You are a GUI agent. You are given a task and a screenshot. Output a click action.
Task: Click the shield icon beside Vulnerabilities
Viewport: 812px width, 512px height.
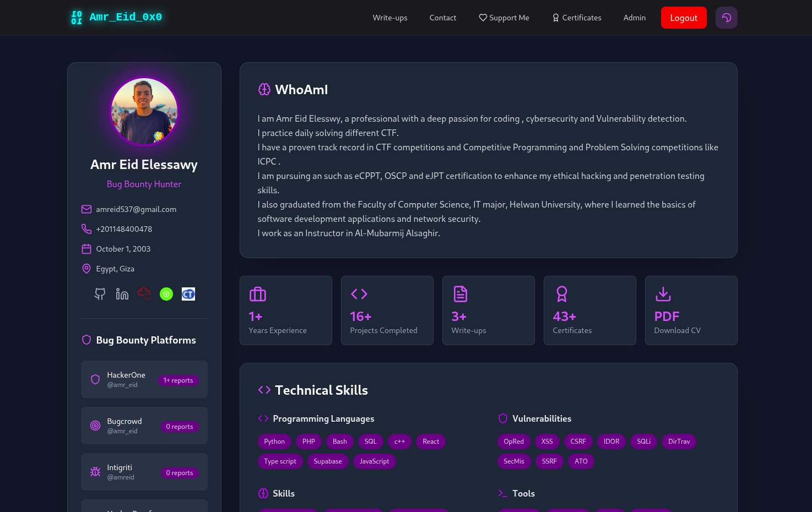click(x=503, y=418)
